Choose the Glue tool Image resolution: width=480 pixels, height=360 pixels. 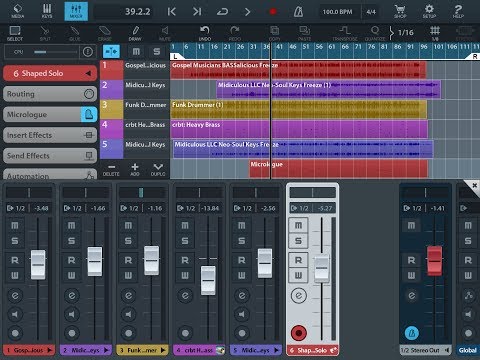(75, 33)
